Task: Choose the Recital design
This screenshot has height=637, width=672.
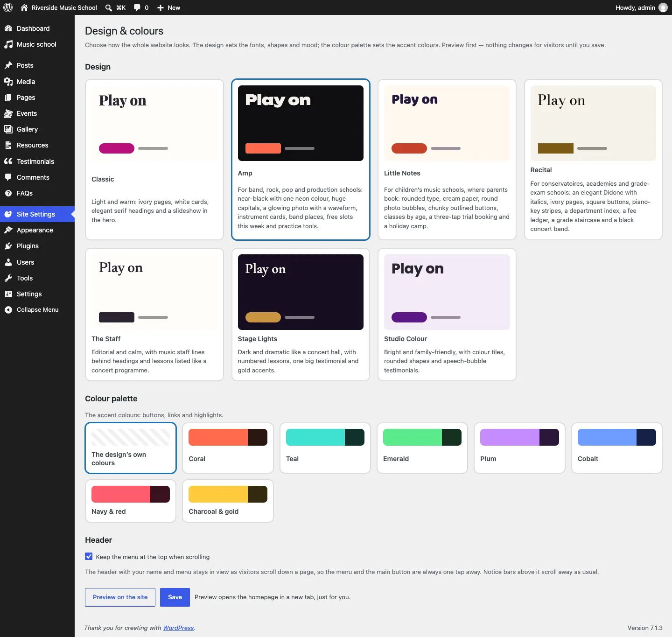Action: point(593,160)
